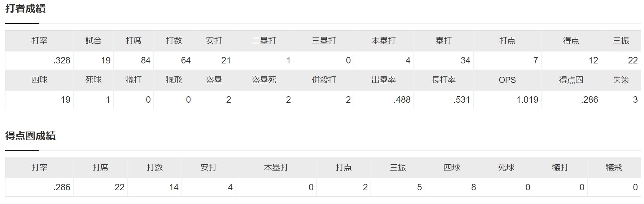
Task: Select the 三振 header in 打者成績 table
Action: [x=621, y=41]
